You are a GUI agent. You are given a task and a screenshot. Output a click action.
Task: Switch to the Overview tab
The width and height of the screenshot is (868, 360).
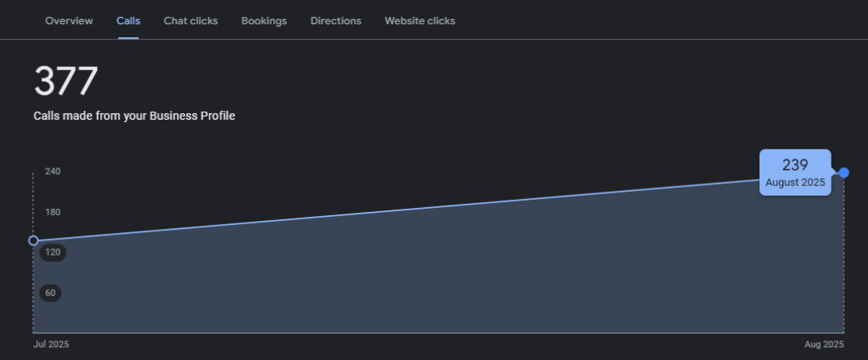point(69,21)
